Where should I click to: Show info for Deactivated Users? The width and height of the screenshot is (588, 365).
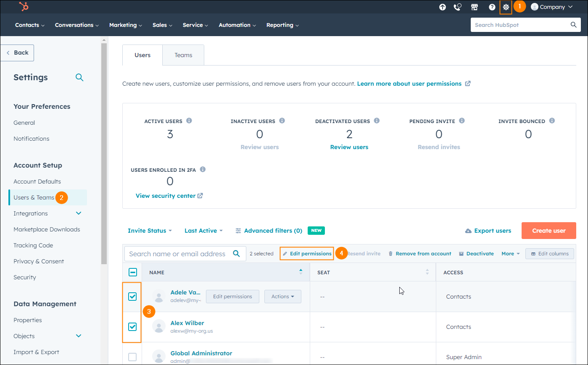(x=377, y=121)
